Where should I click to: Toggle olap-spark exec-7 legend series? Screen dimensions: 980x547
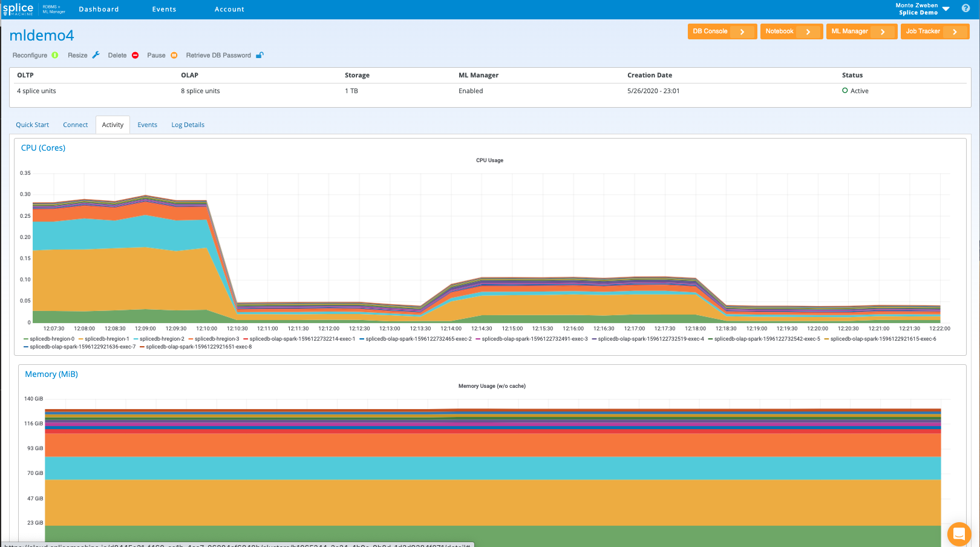(80, 347)
